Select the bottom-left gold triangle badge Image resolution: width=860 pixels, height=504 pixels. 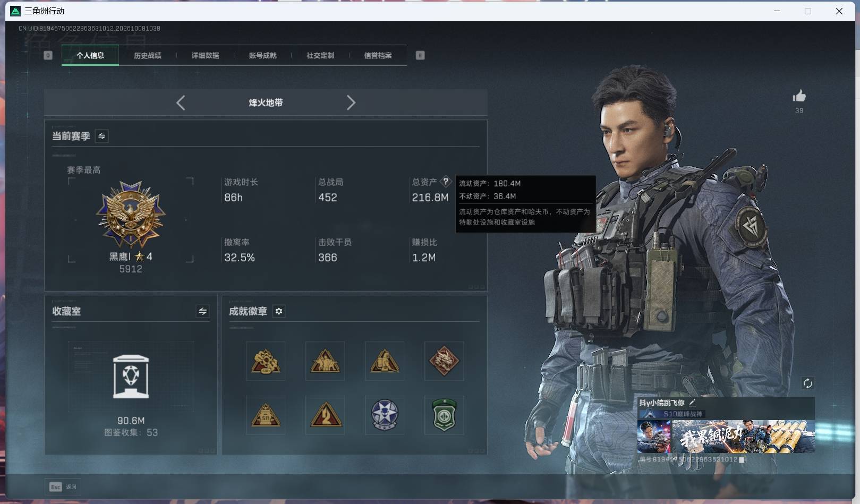tap(266, 415)
